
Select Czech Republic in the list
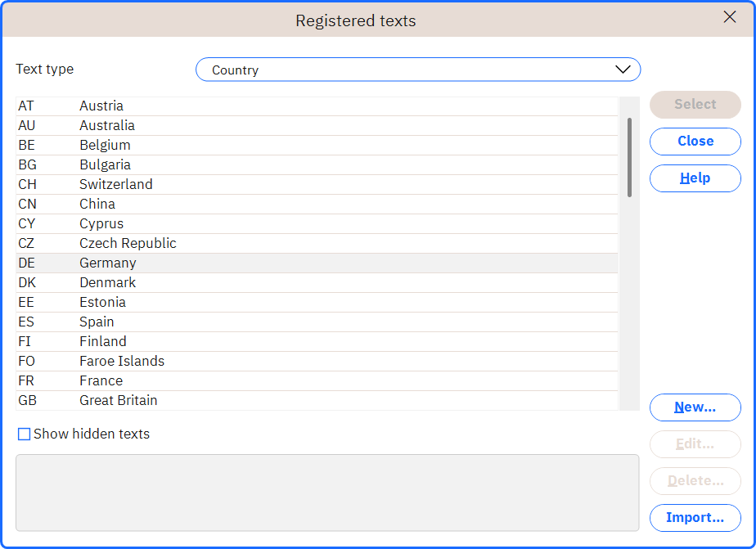[x=317, y=244]
